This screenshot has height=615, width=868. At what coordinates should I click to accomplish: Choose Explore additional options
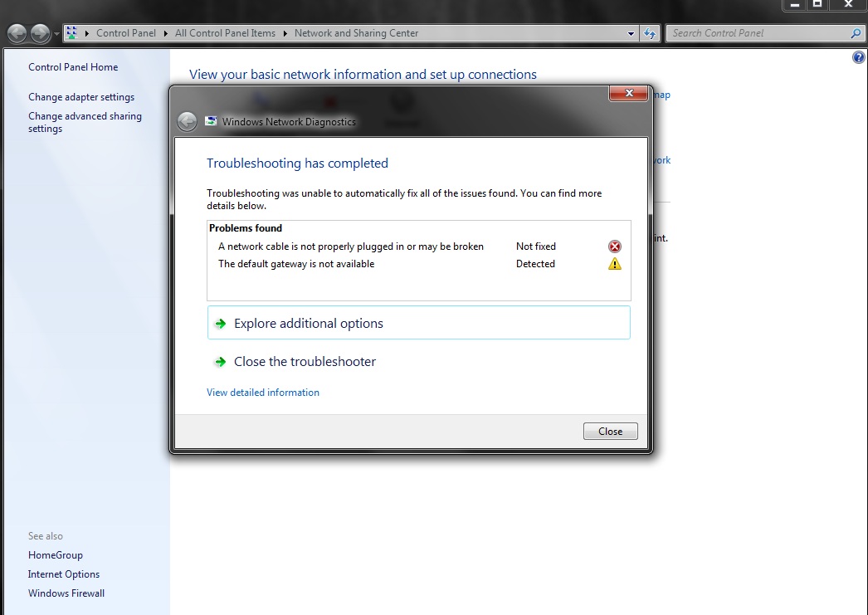pos(419,323)
